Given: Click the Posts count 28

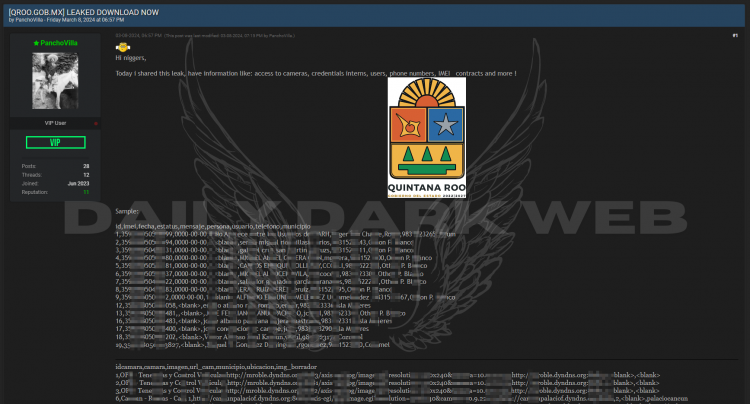Looking at the screenshot, I should point(86,166).
